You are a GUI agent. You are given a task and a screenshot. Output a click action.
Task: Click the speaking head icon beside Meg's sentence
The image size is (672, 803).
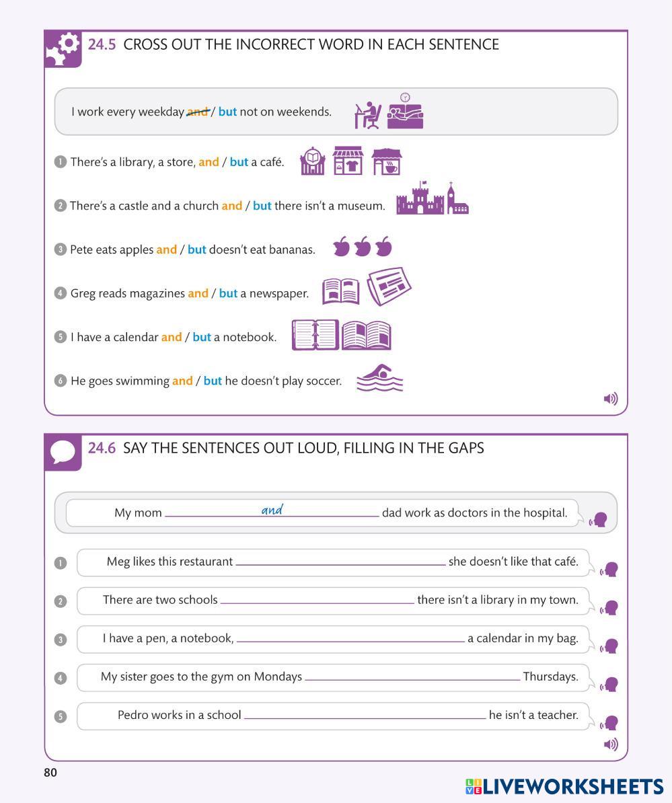pos(609,570)
